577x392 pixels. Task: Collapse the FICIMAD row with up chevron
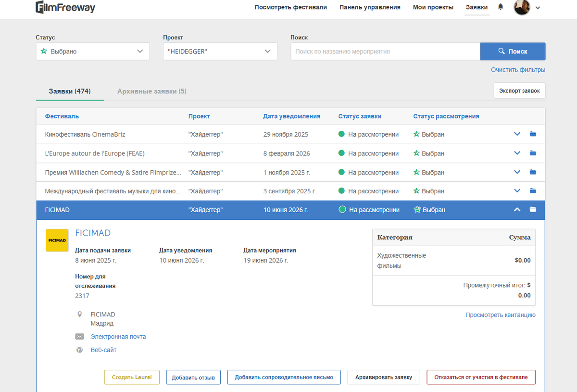pyautogui.click(x=517, y=209)
